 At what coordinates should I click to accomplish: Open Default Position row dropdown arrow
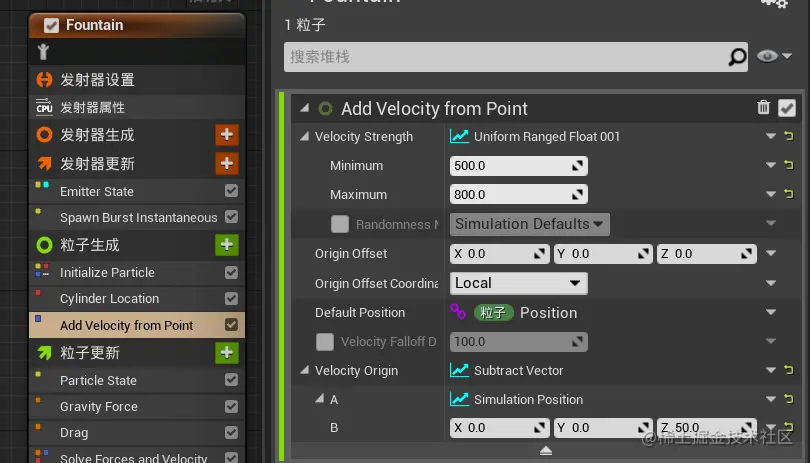tap(771, 312)
